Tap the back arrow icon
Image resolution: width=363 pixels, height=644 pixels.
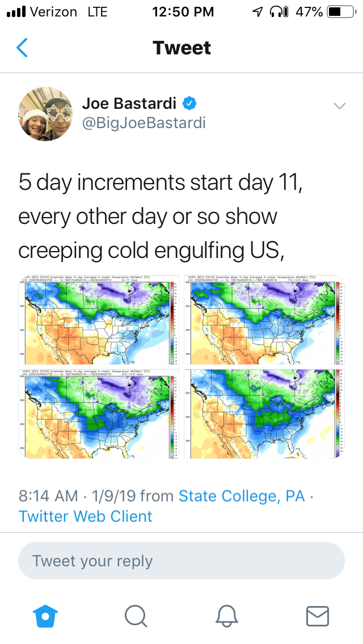[x=22, y=48]
